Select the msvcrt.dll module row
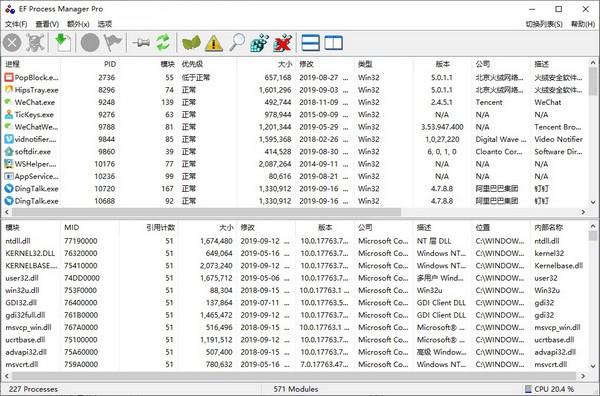600x396 pixels. click(x=295, y=364)
